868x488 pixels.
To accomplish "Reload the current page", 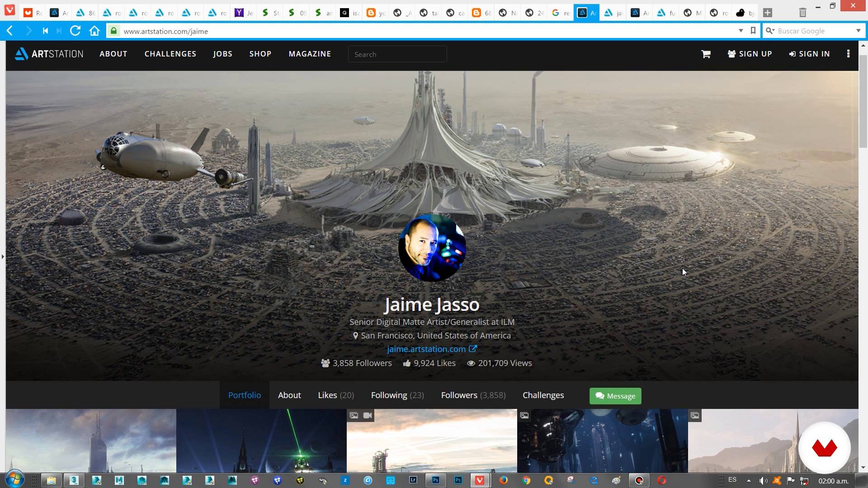I will pos(75,31).
